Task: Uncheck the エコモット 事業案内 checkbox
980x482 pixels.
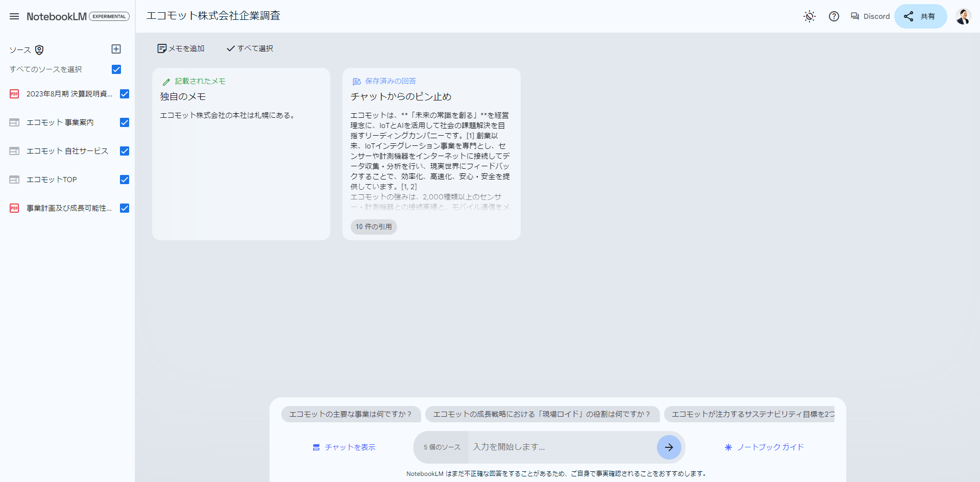Action: click(125, 122)
